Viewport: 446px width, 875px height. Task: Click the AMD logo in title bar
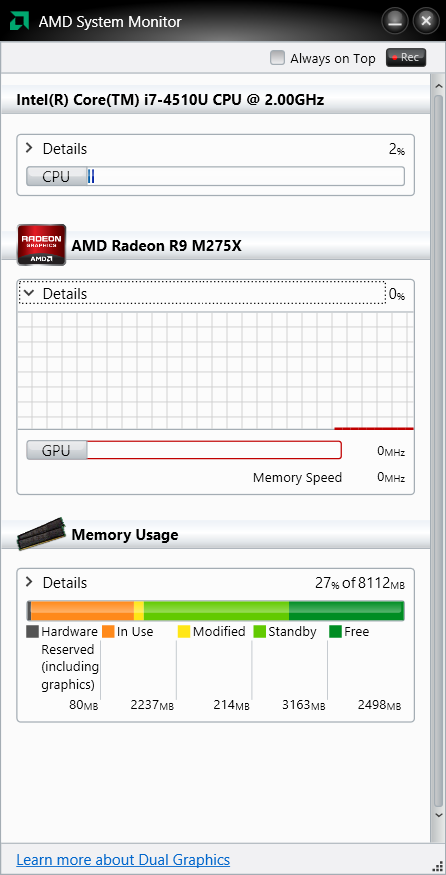click(19, 22)
